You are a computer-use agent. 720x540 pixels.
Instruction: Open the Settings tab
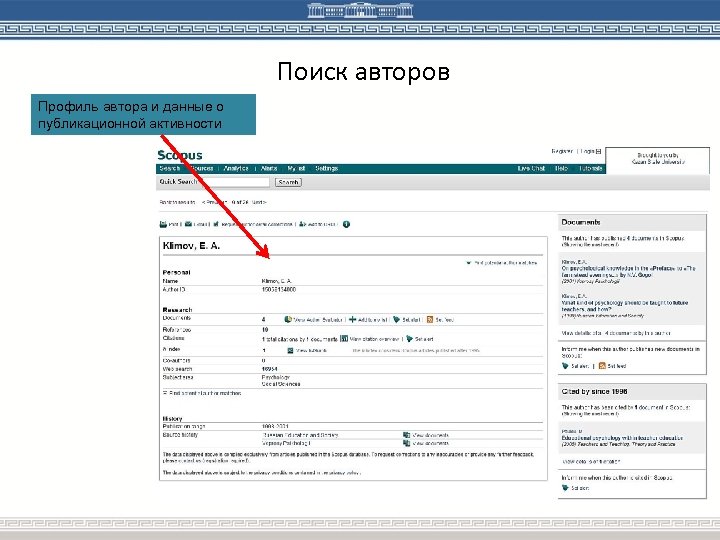click(x=326, y=169)
